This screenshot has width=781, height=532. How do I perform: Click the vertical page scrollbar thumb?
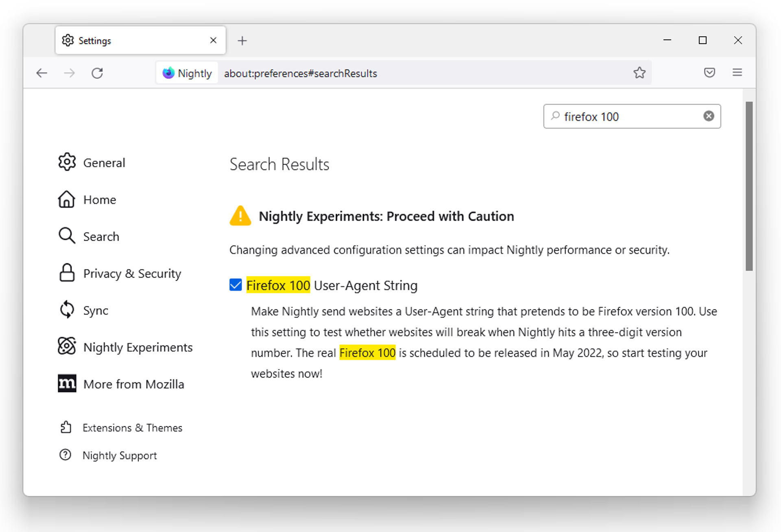[x=749, y=186]
